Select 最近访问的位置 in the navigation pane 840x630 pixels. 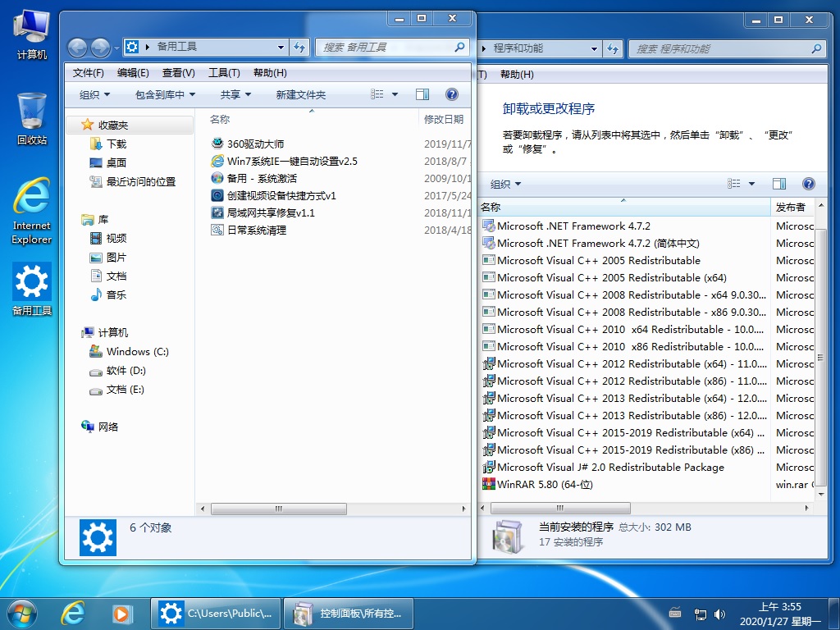pyautogui.click(x=140, y=181)
